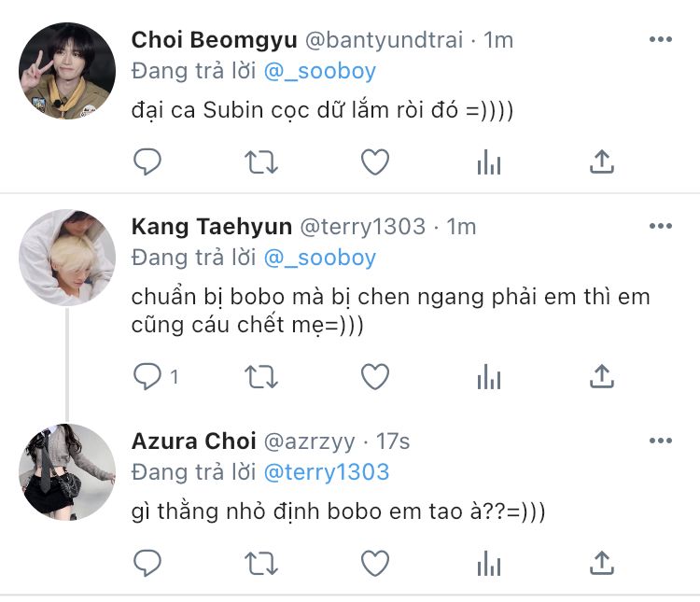Reply to Azura Choi's tweet
The image size is (700, 602).
click(147, 563)
